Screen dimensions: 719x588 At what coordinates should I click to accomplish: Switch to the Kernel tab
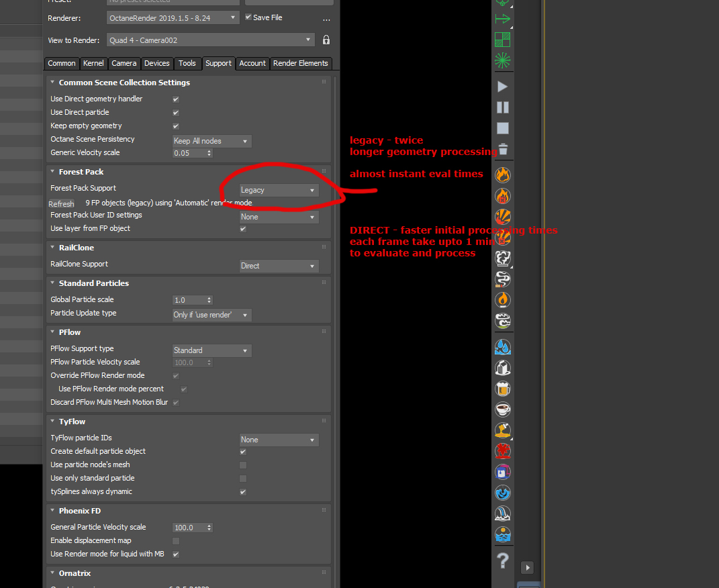tap(93, 63)
